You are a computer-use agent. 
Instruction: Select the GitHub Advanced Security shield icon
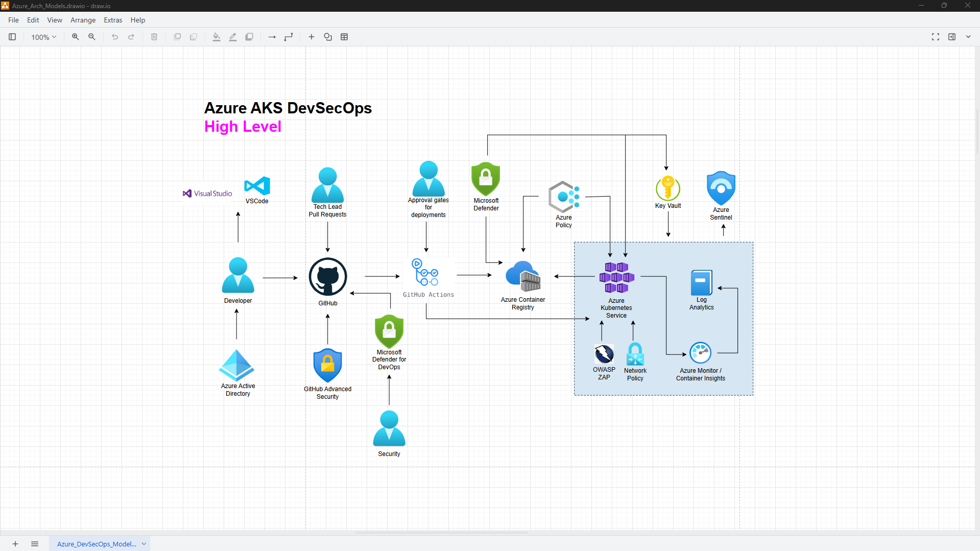click(x=328, y=366)
